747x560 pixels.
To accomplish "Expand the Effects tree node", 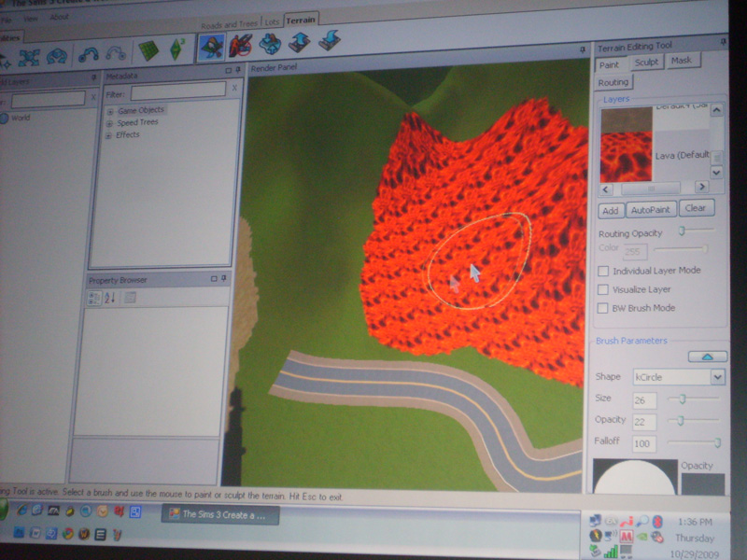I will (108, 136).
